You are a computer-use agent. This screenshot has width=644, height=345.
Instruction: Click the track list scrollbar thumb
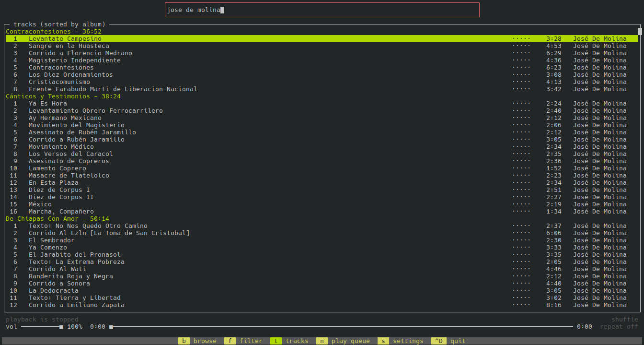(640, 32)
